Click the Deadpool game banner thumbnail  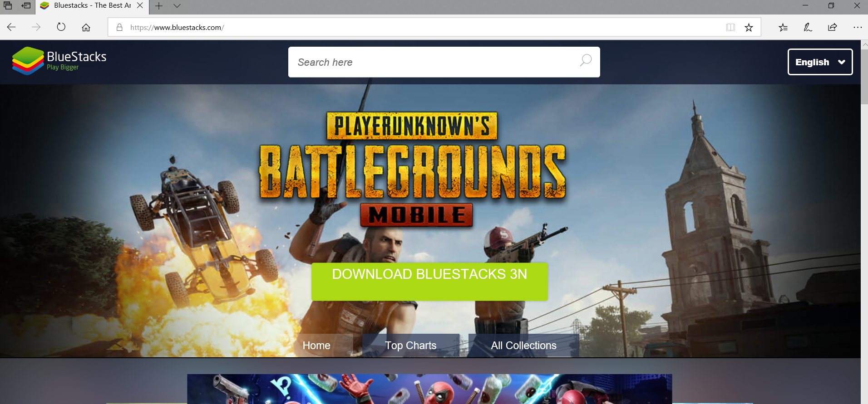click(x=429, y=389)
